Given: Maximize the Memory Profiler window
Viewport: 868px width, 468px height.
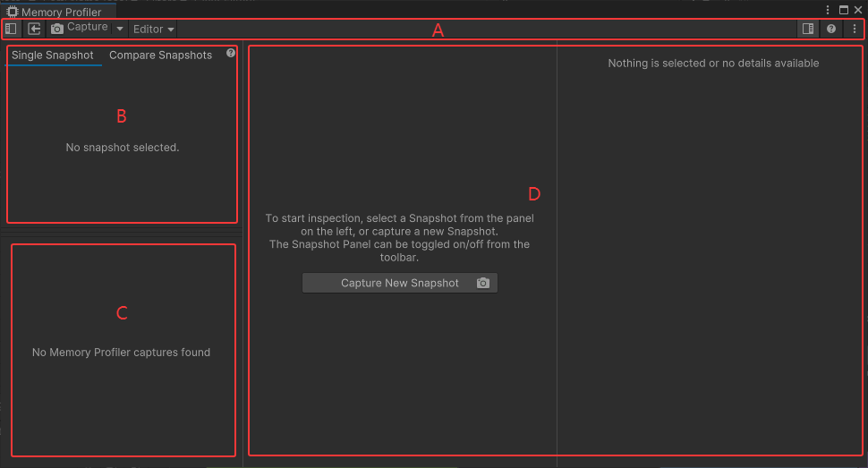Looking at the screenshot, I should (x=843, y=10).
